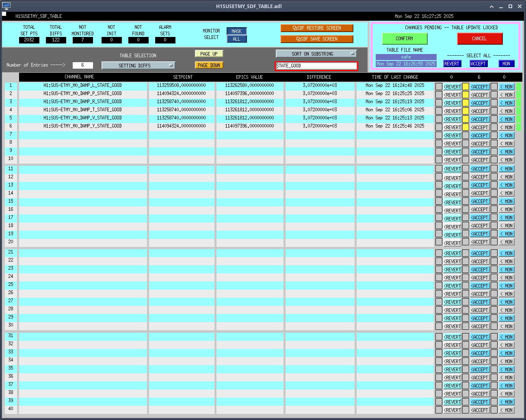Revert row 1 DAMP_L_STATE_GOOD setting

452,87
